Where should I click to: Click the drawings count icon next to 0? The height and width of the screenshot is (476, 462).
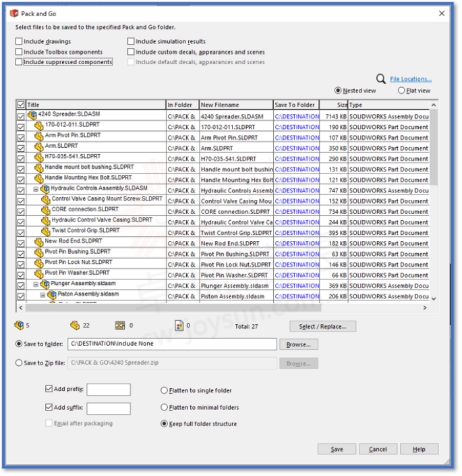click(120, 325)
